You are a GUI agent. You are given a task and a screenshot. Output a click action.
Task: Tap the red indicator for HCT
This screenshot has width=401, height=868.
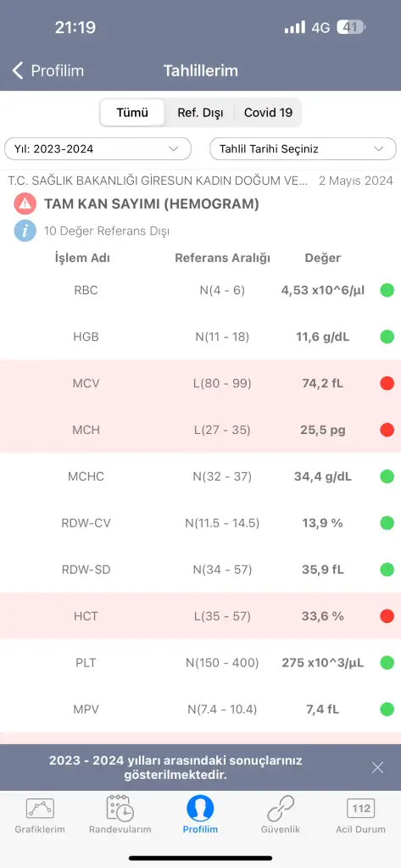point(387,615)
